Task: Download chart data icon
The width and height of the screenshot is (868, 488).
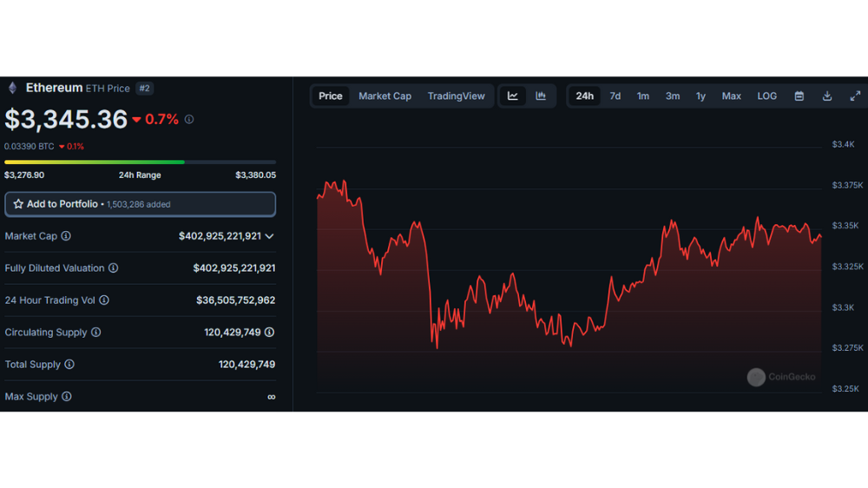Action: tap(827, 96)
